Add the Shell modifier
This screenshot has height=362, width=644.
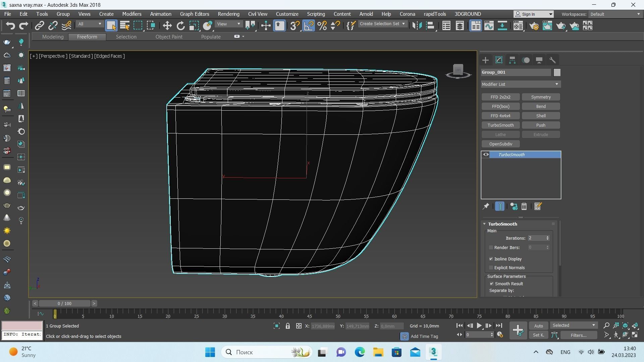541,116
